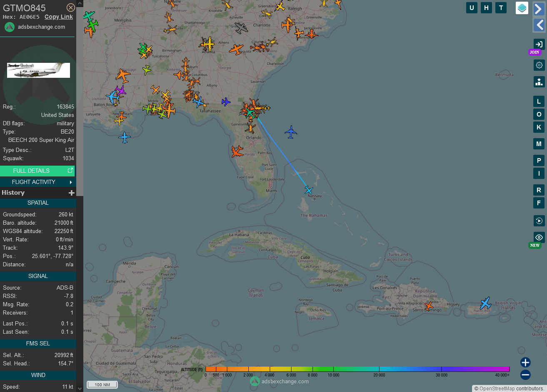Image resolution: width=547 pixels, height=392 pixels.
Task: Toggle the M multiselect button
Action: tap(539, 144)
